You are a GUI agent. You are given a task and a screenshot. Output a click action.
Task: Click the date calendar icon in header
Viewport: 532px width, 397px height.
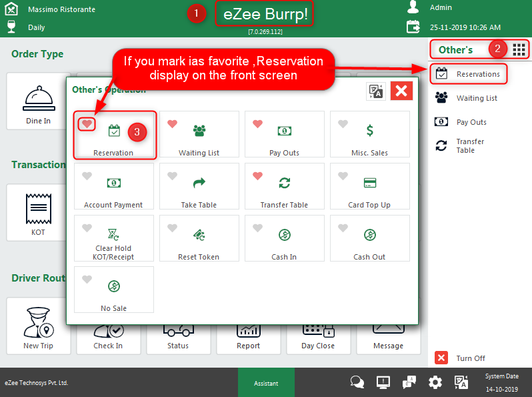(x=413, y=27)
